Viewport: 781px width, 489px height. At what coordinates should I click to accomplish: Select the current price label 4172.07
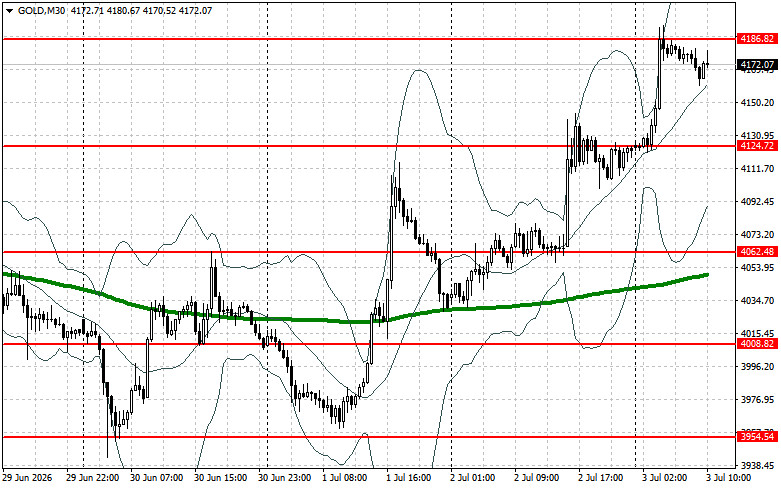click(757, 65)
